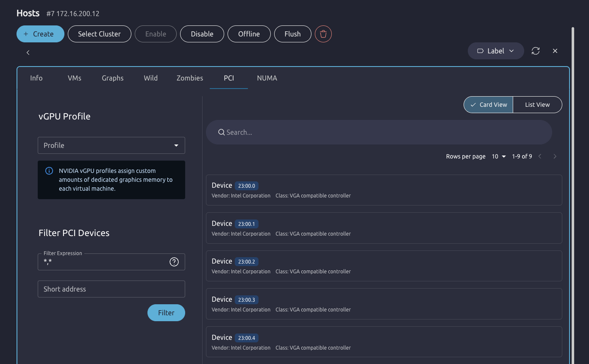The width and height of the screenshot is (589, 364).
Task: Click the help icon in Filter Expression
Action: pos(174,262)
